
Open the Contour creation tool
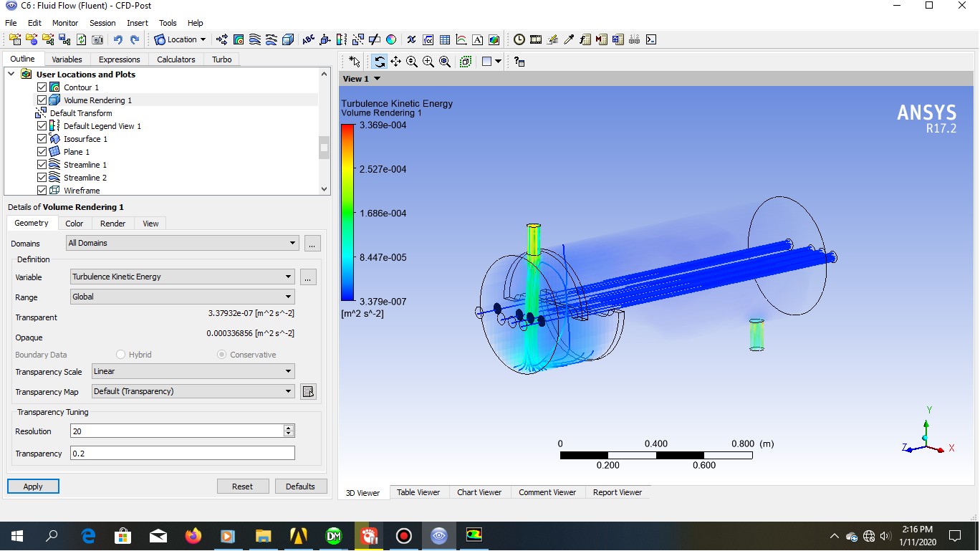coord(239,39)
